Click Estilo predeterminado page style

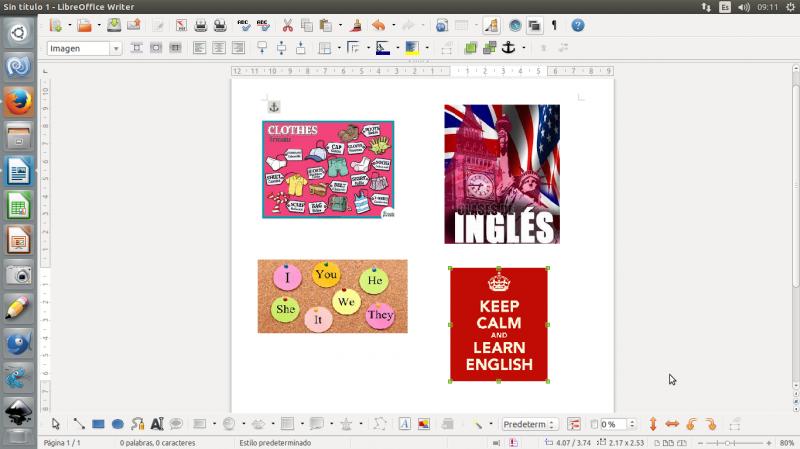pos(275,443)
